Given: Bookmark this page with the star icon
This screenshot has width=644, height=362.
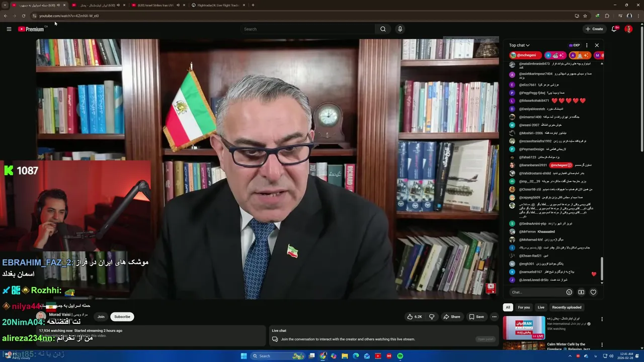Looking at the screenshot, I should point(585,16).
